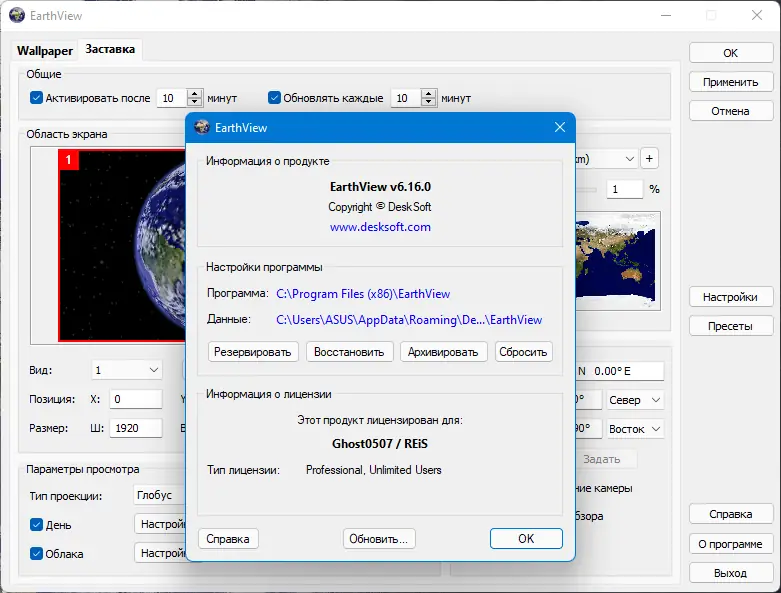Image resolution: width=781 pixels, height=593 pixels.
Task: Click the coordinates field showing 0.00° E
Action: (620, 371)
